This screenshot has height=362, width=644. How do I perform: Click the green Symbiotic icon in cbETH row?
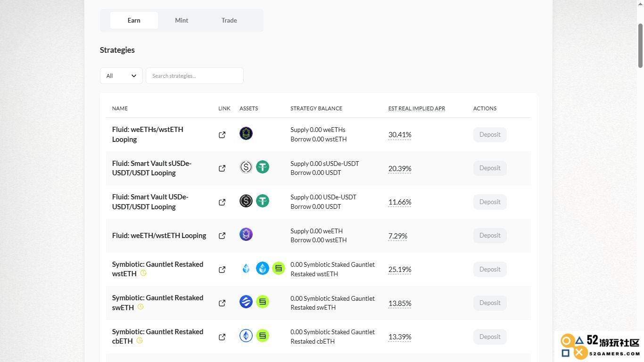click(263, 336)
